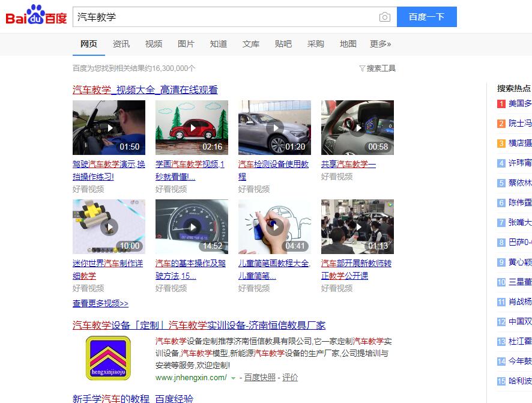Image resolution: width=532 pixels, height=403 pixels.
Task: Play the 01:50 driving demo video
Action: [109, 127]
